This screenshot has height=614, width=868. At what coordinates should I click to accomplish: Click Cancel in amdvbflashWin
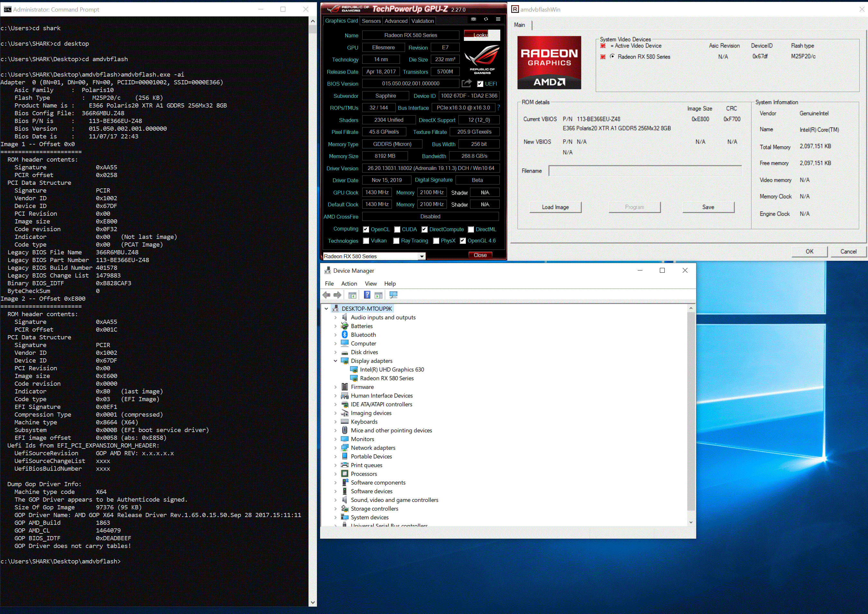pyautogui.click(x=848, y=251)
